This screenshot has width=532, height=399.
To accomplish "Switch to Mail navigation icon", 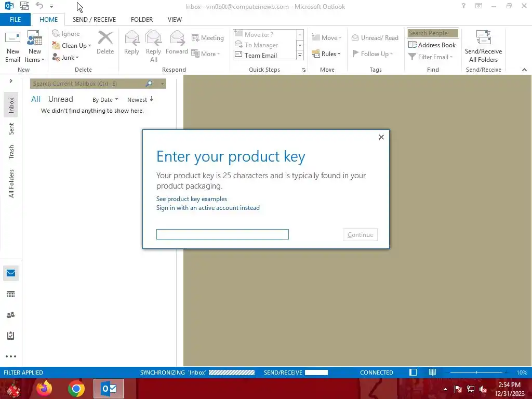I will point(11,273).
